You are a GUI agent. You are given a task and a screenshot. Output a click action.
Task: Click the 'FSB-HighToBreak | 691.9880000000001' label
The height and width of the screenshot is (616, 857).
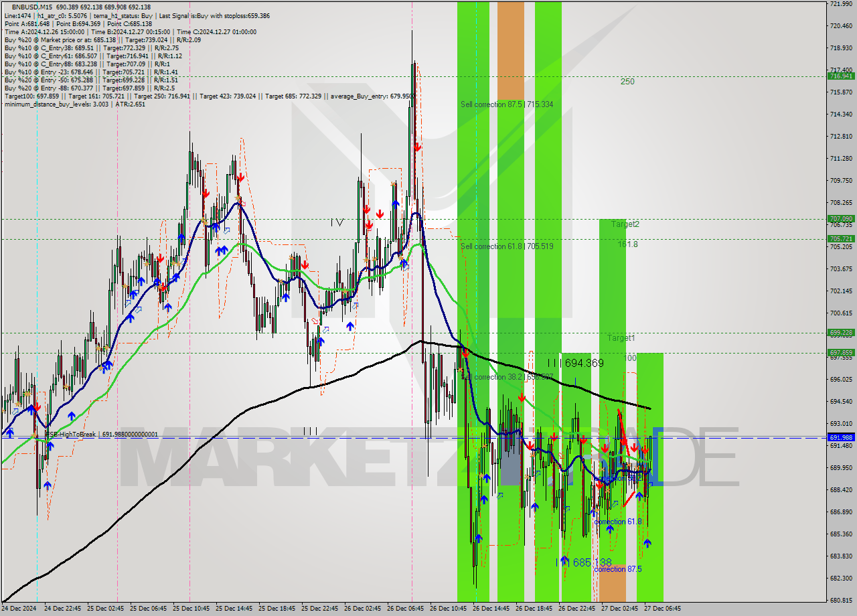[x=102, y=435]
